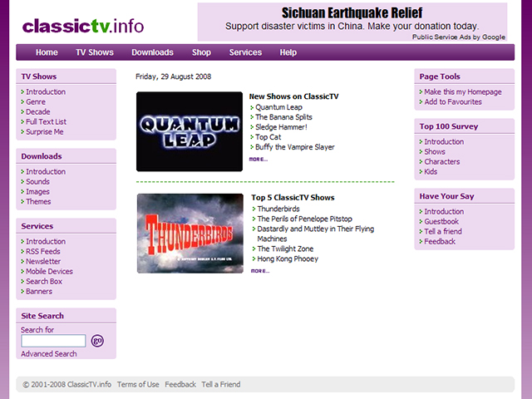This screenshot has width=532, height=399.
Task: Open the Images downloads link
Action: pos(37,192)
